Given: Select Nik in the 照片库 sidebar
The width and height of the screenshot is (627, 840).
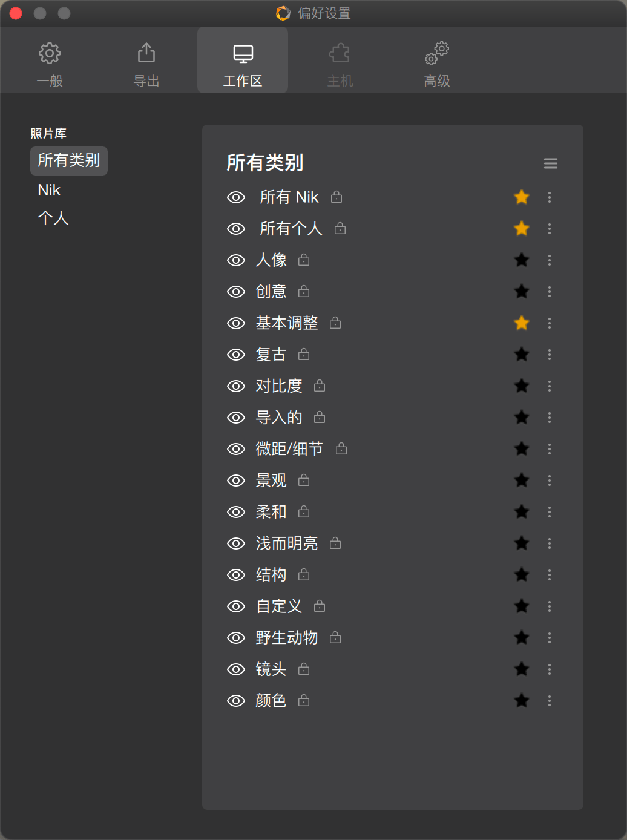Looking at the screenshot, I should pos(49,190).
